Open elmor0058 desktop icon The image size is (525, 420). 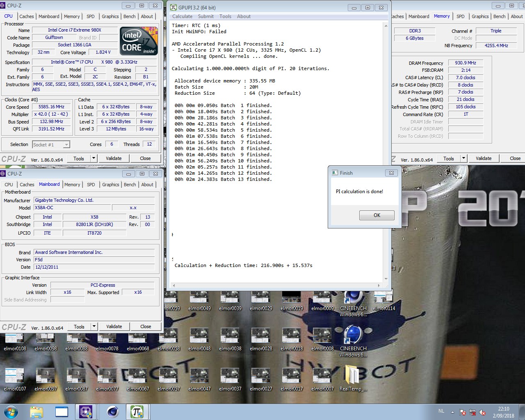pos(169,340)
